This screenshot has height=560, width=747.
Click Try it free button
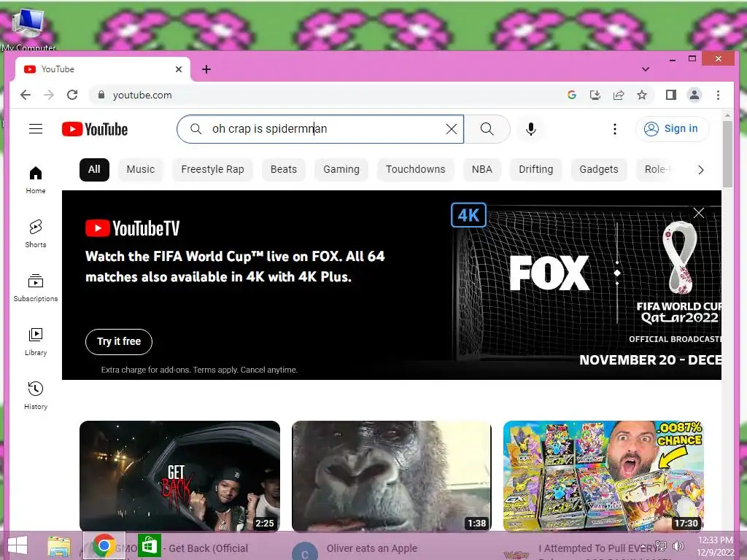pos(119,341)
